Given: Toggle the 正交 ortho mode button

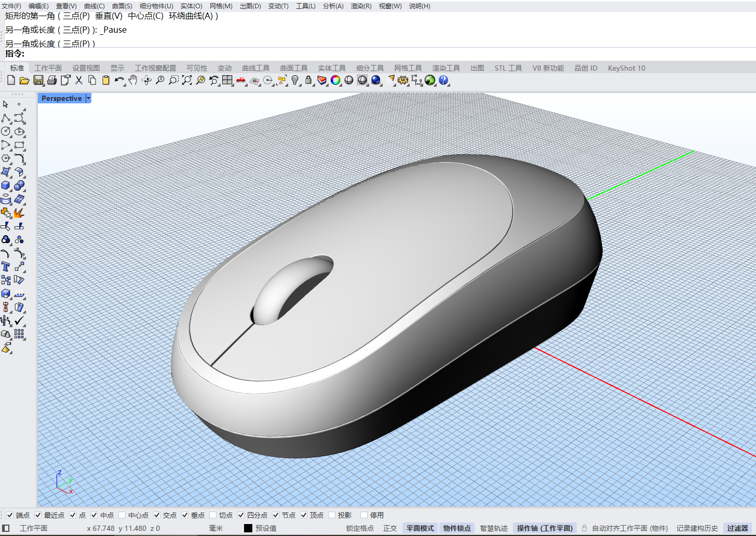Looking at the screenshot, I should coord(390,528).
